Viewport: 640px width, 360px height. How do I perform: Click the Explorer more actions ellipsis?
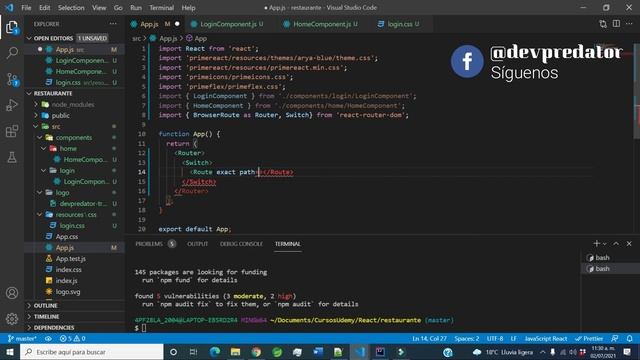pos(113,24)
